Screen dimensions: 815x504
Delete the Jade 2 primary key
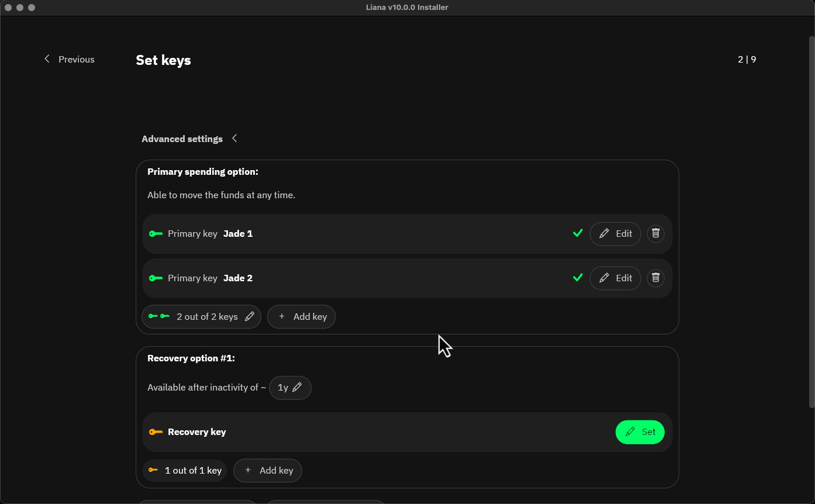coord(655,278)
